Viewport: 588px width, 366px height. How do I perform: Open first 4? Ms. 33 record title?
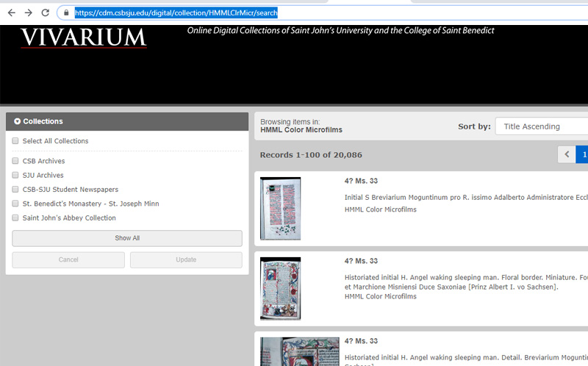tap(361, 181)
